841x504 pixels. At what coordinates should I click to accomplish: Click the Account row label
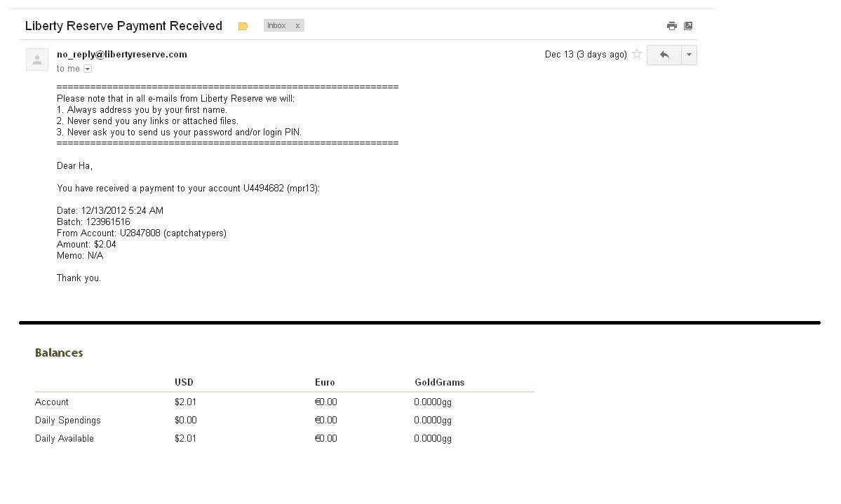[x=51, y=402]
